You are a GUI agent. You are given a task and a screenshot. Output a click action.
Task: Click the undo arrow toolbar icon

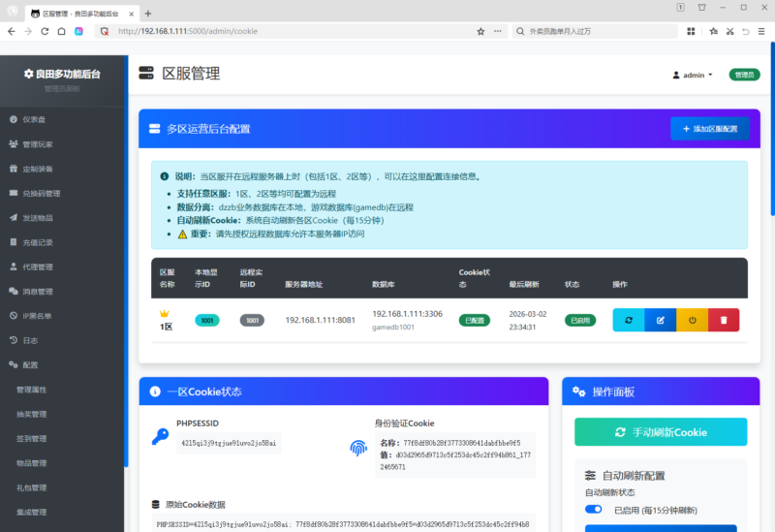click(745, 31)
